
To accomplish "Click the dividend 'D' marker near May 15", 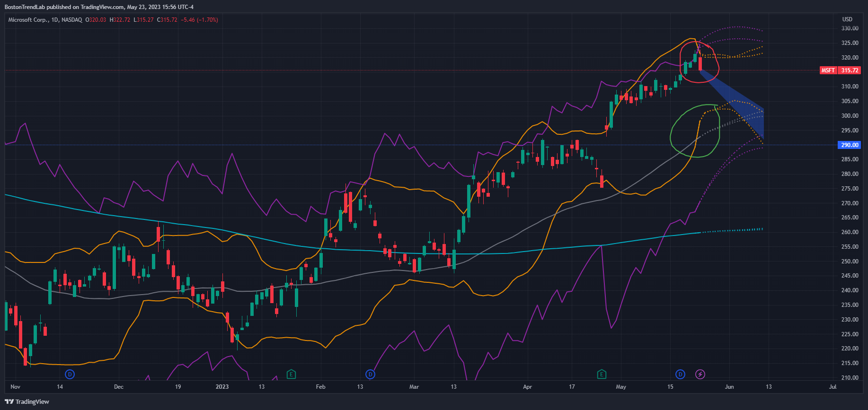I will coord(680,375).
